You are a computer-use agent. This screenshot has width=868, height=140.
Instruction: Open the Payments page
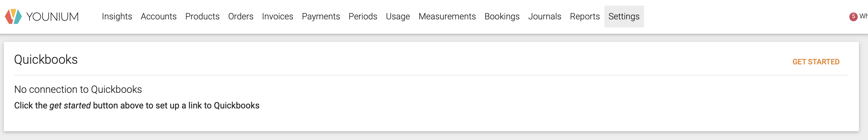[x=321, y=17]
